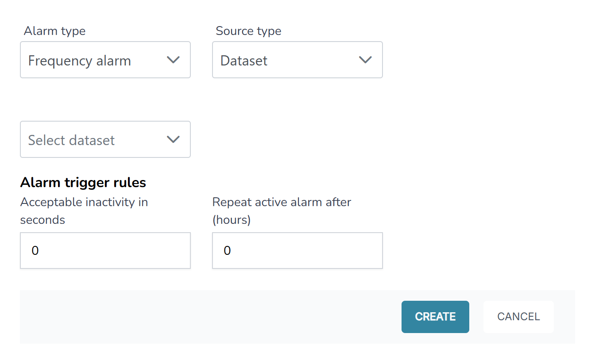This screenshot has height=364, width=595.
Task: Click the Dataset selected value text
Action: tap(244, 61)
